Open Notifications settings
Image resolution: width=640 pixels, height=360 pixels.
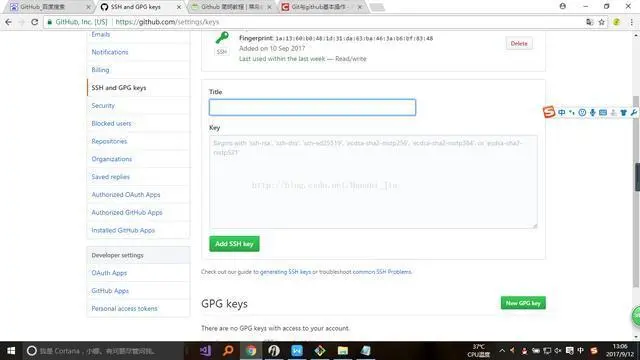click(x=110, y=52)
